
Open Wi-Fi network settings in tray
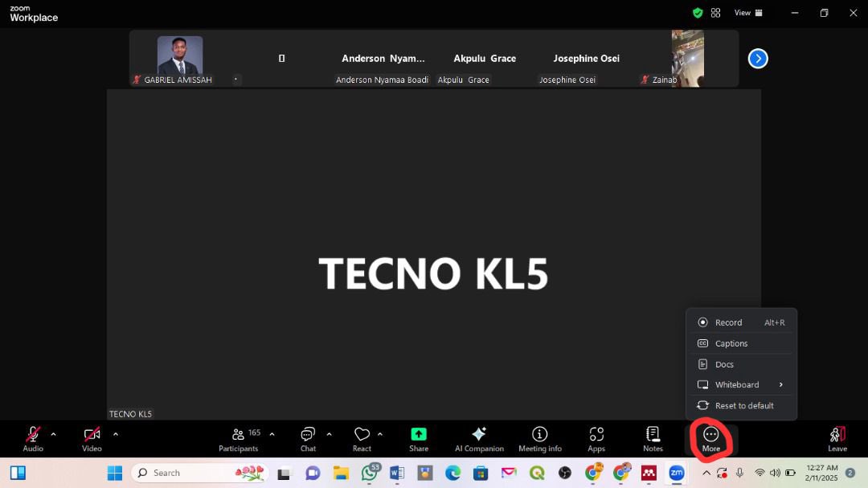760,473
